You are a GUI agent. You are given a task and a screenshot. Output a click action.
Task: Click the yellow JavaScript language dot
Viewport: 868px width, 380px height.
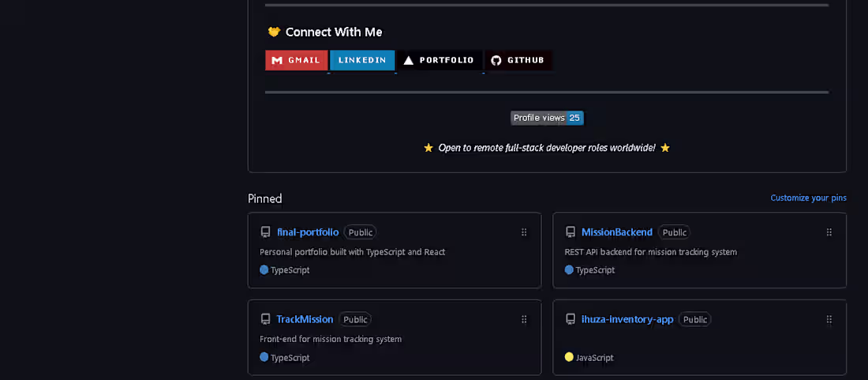pyautogui.click(x=569, y=357)
